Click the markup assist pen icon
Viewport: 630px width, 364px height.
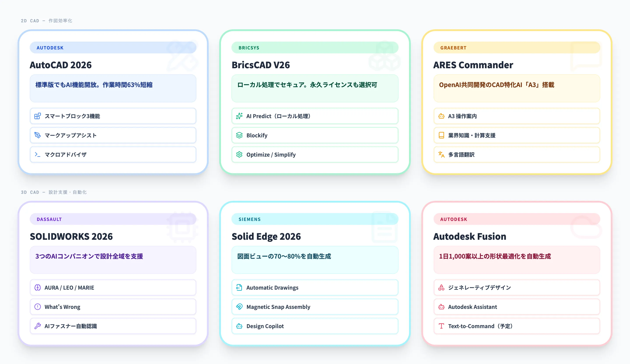coord(37,135)
